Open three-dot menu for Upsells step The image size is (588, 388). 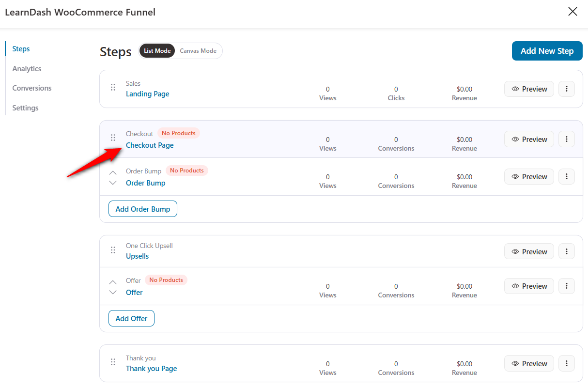(x=567, y=251)
